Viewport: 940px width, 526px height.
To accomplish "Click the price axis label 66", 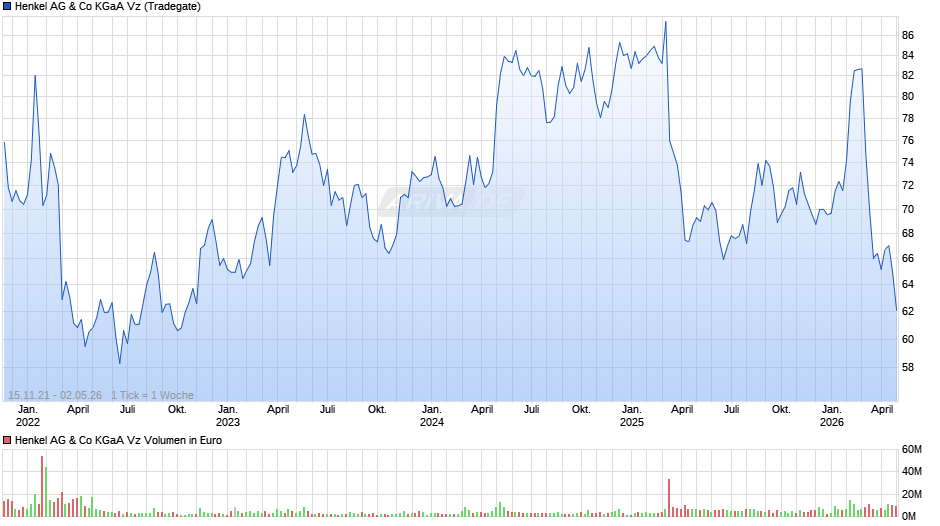I will [908, 259].
